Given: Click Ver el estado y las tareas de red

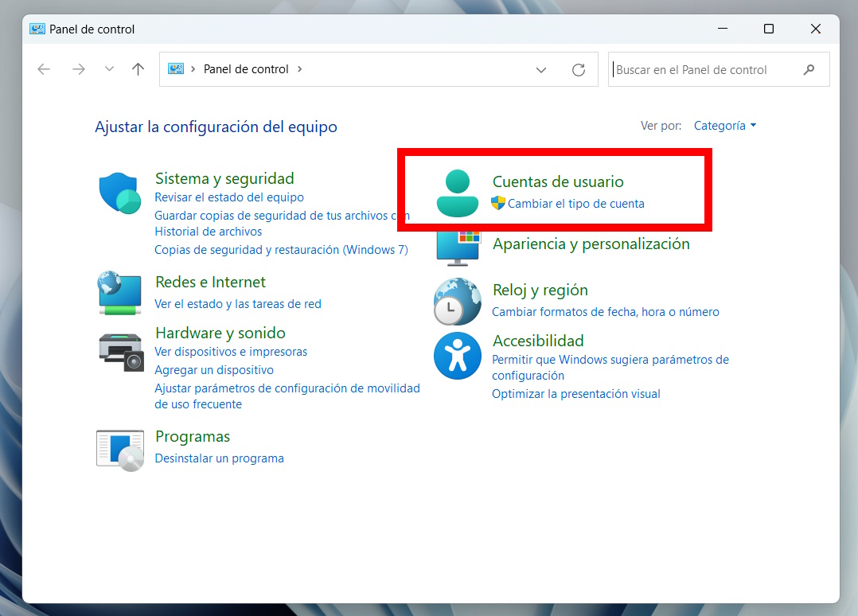Looking at the screenshot, I should (x=237, y=304).
